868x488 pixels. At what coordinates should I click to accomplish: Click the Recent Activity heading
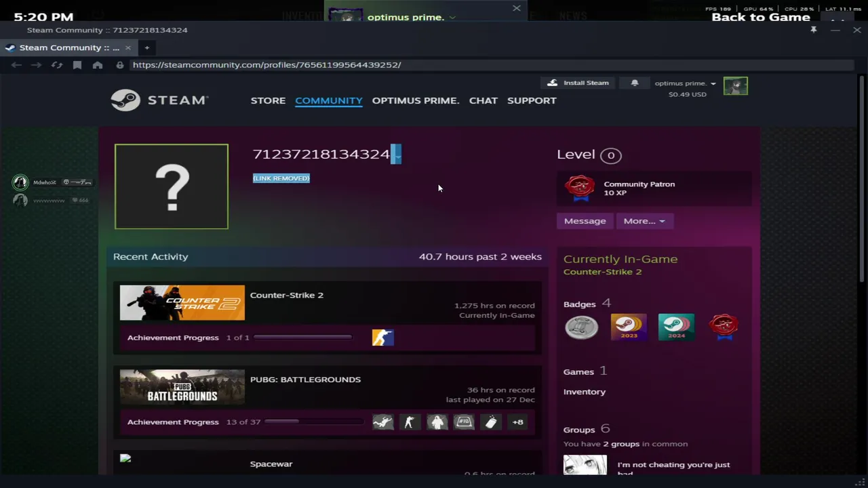pyautogui.click(x=151, y=257)
